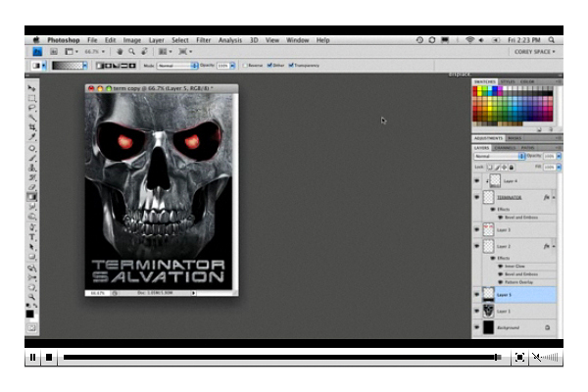588x392 pixels.
Task: Hide Layer 1 skull layer
Action: click(477, 311)
